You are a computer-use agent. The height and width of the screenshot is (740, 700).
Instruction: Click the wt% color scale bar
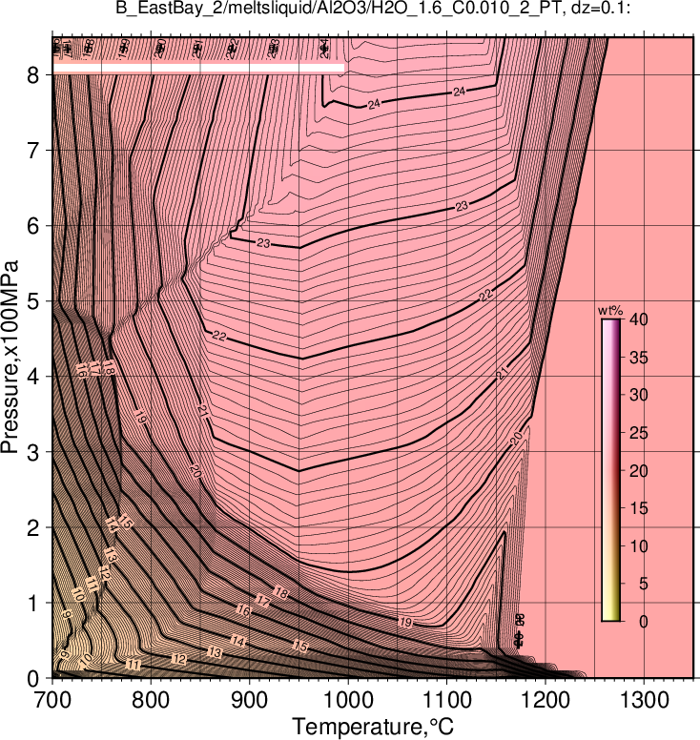(610, 470)
